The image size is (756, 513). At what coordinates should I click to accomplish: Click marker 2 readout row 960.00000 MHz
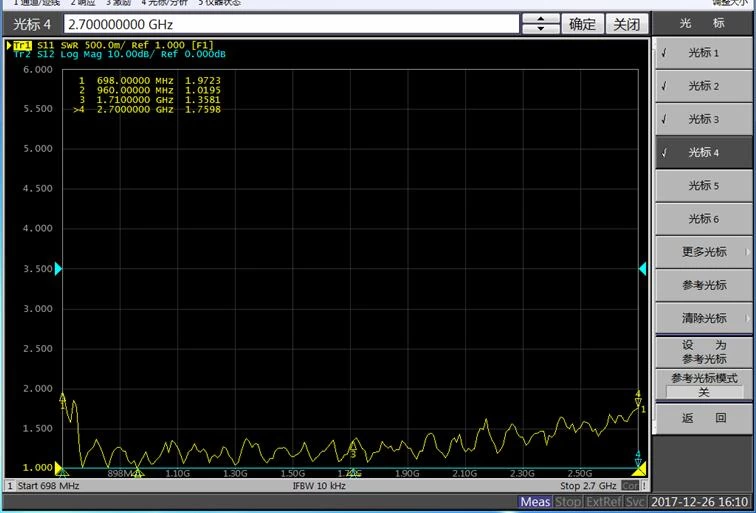coord(149,90)
